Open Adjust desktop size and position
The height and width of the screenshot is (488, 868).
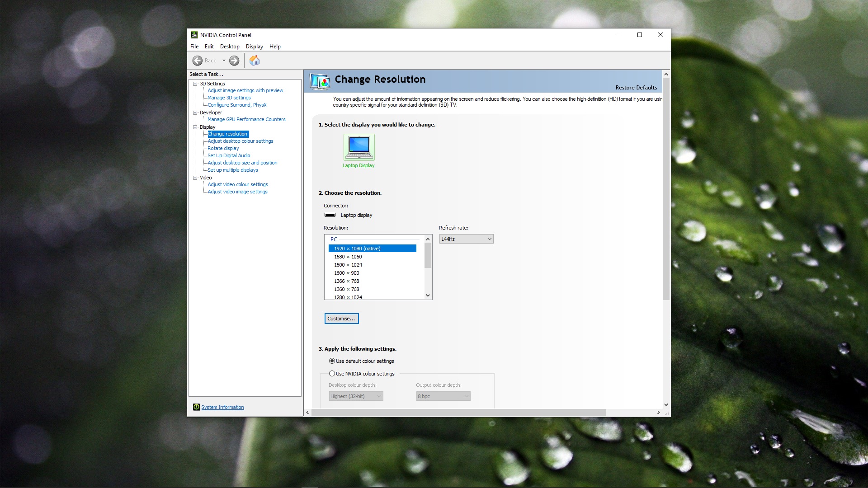point(242,163)
